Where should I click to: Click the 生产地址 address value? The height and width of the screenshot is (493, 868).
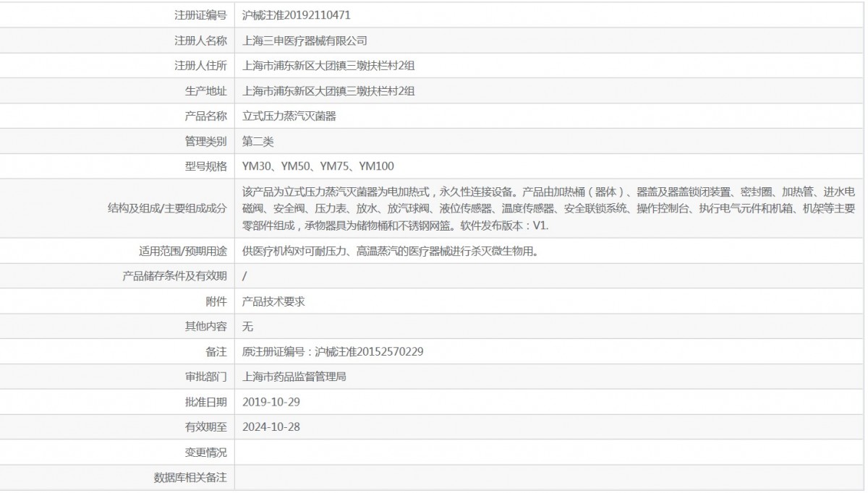click(x=328, y=91)
